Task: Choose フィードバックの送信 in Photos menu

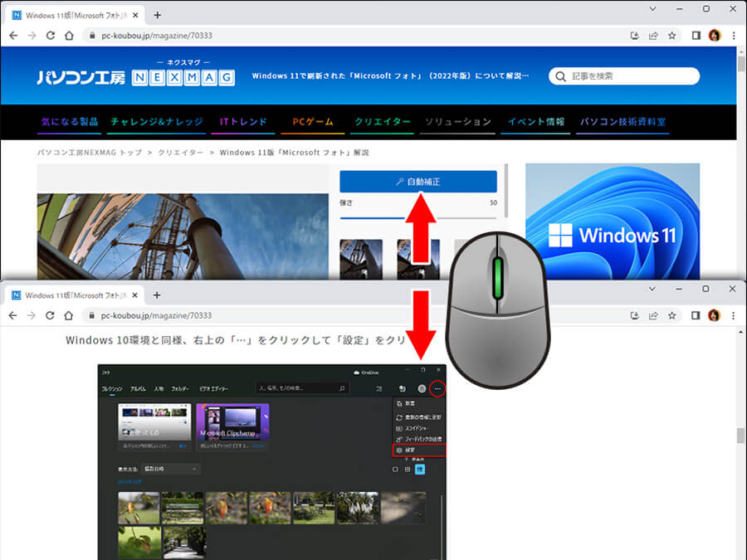Action: click(x=419, y=439)
